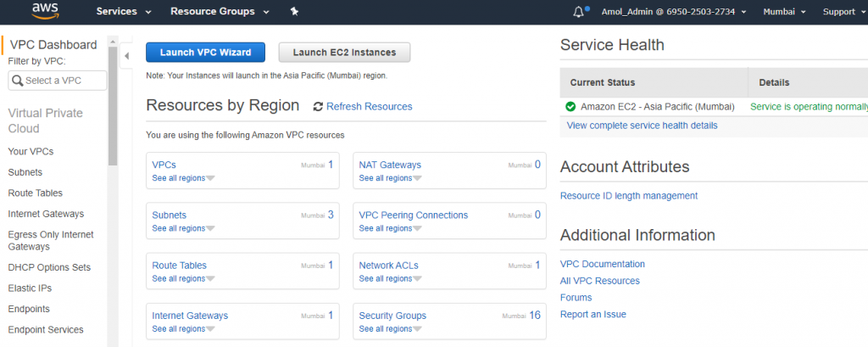868x347 pixels.
Task: Expand See all regions under VPC Peering Connections
Action: [390, 228]
